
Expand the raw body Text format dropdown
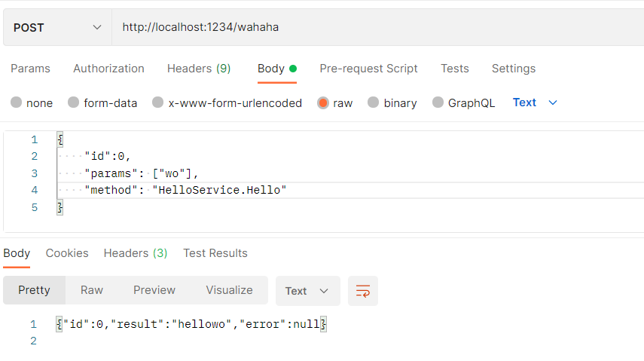tap(535, 102)
